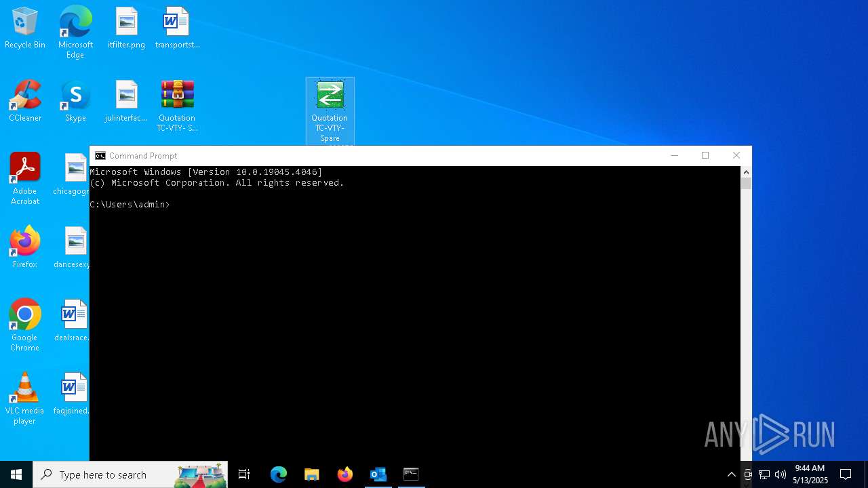Select the itfilter.png file icon
Screen dimensions: 868x488
[126, 28]
